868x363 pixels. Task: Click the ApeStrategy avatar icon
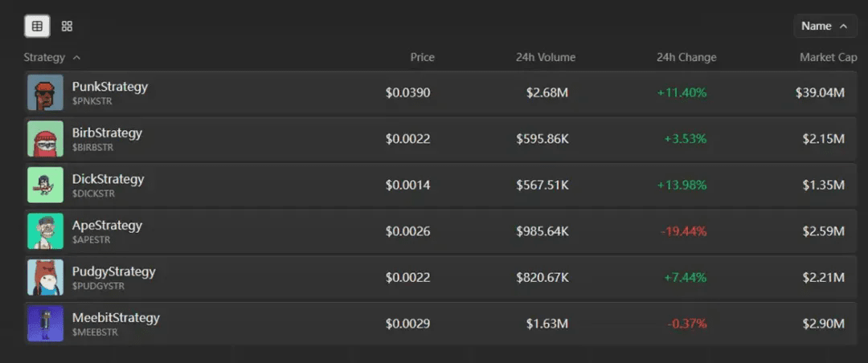pos(45,231)
